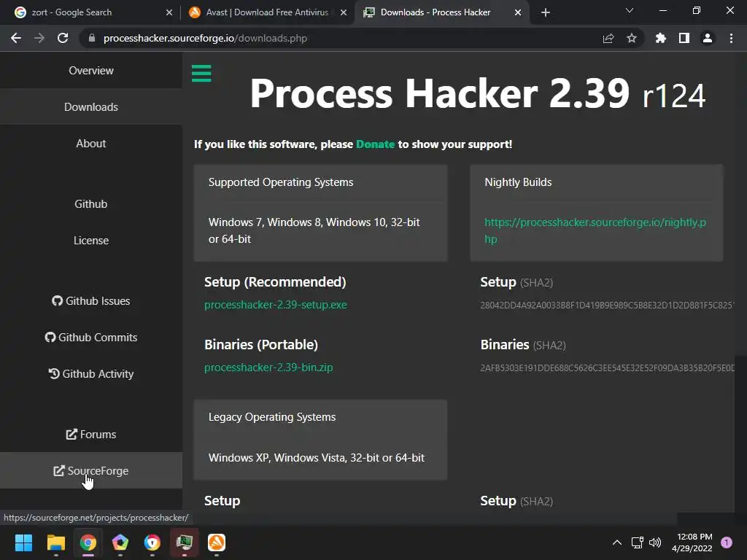Open the License sidebar link
The image size is (747, 560).
(91, 241)
